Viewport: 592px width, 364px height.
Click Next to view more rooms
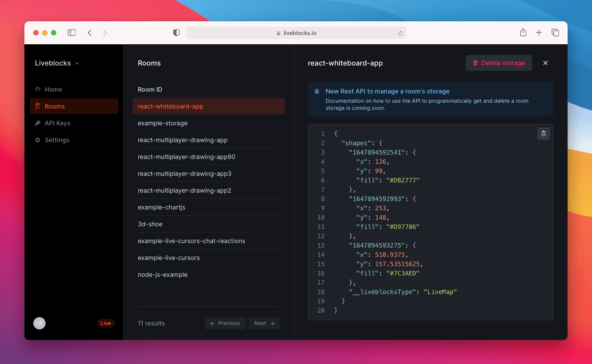click(264, 323)
